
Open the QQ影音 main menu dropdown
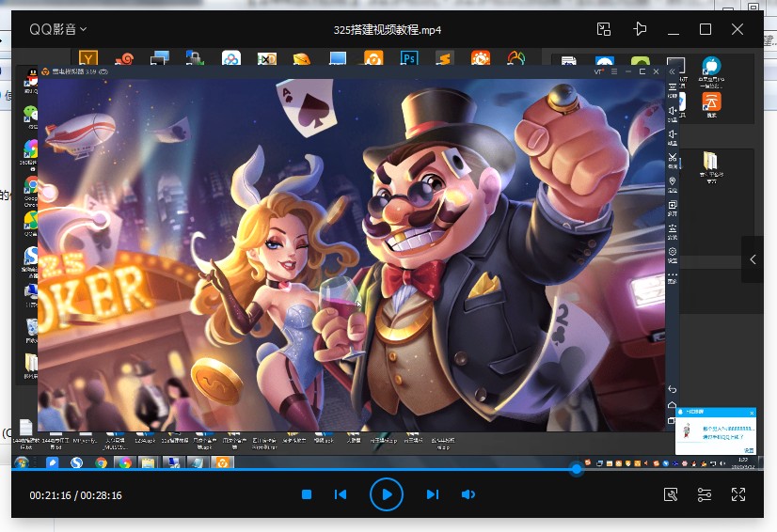[57, 29]
